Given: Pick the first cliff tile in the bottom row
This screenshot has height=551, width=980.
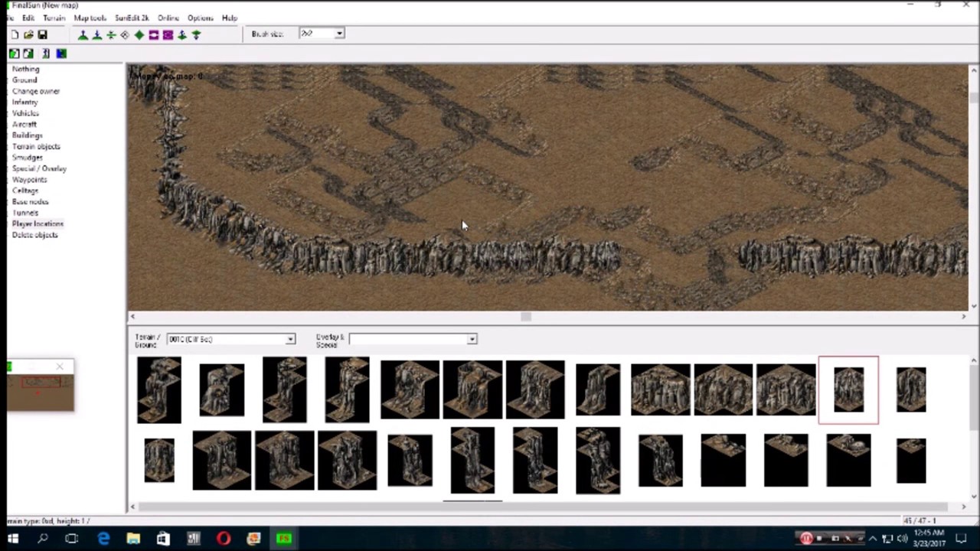Looking at the screenshot, I should (x=159, y=460).
